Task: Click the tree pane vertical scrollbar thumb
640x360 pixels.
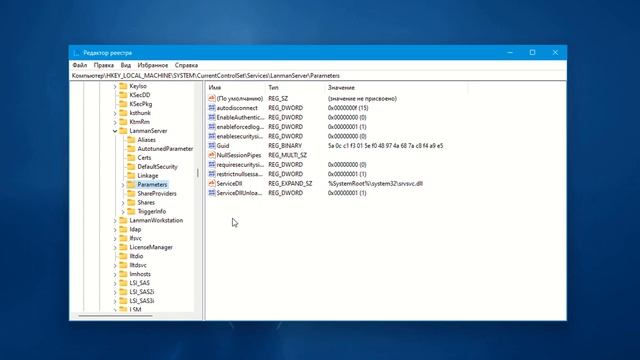Action: point(198,173)
